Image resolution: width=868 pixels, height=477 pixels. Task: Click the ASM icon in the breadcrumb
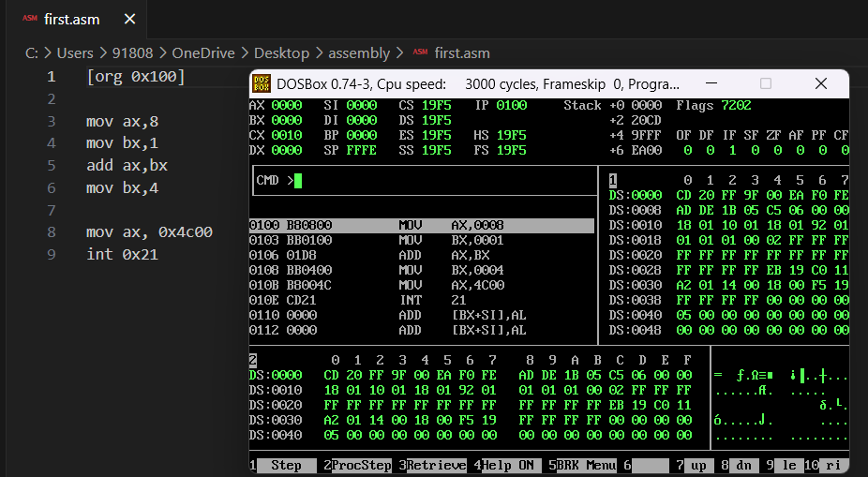click(420, 52)
